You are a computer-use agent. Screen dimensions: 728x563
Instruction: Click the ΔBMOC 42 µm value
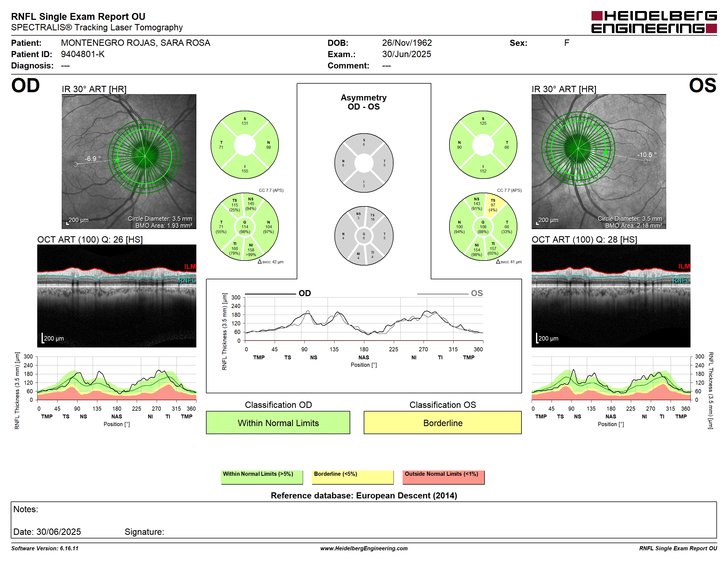click(x=271, y=262)
